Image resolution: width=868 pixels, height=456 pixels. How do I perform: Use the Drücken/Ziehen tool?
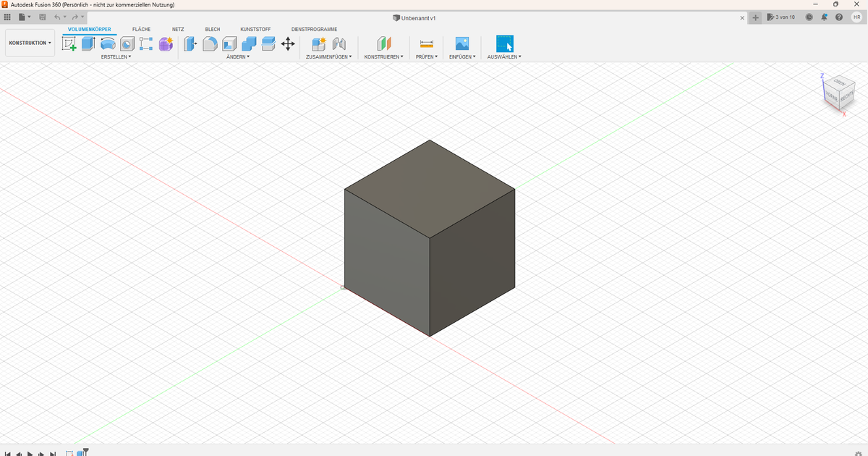(190, 43)
